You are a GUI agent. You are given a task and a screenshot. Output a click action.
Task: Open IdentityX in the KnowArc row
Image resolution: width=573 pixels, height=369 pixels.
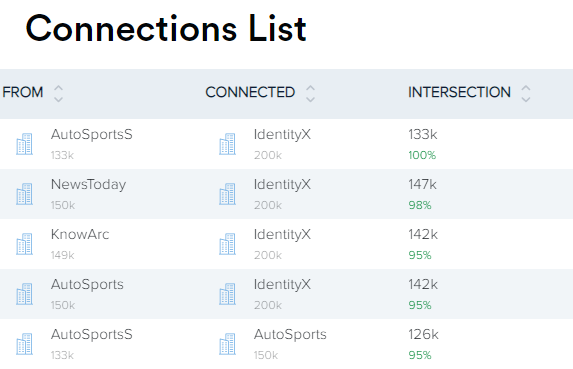click(282, 235)
